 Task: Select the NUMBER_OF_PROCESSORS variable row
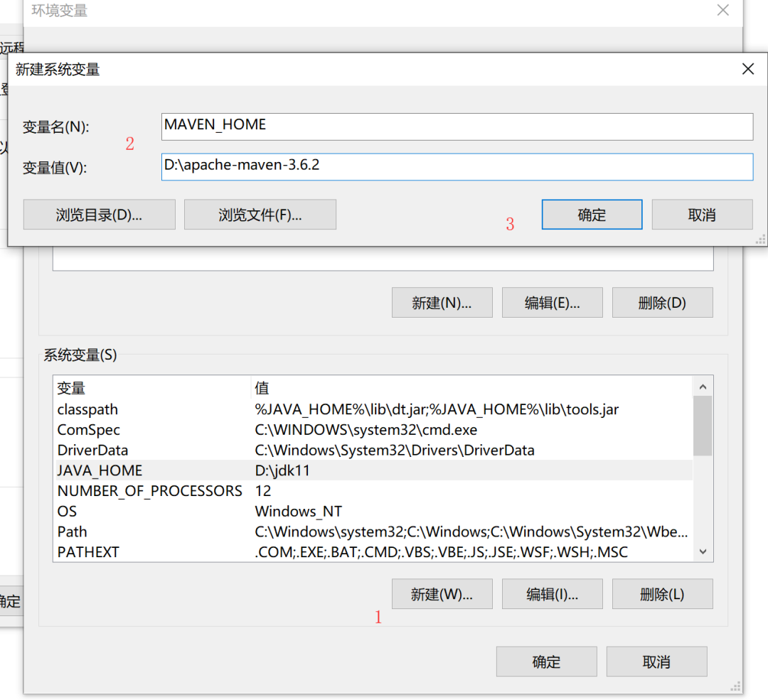(x=373, y=491)
